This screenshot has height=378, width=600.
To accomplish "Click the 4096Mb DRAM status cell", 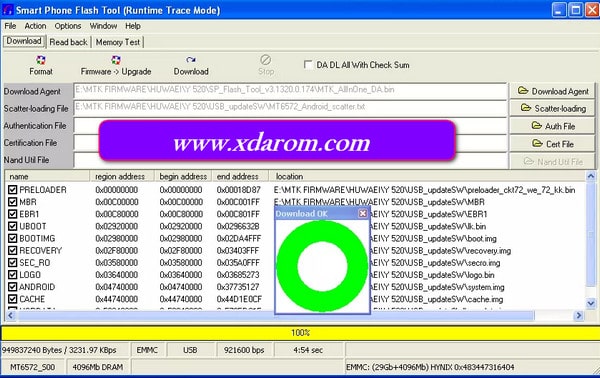I will coord(98,367).
